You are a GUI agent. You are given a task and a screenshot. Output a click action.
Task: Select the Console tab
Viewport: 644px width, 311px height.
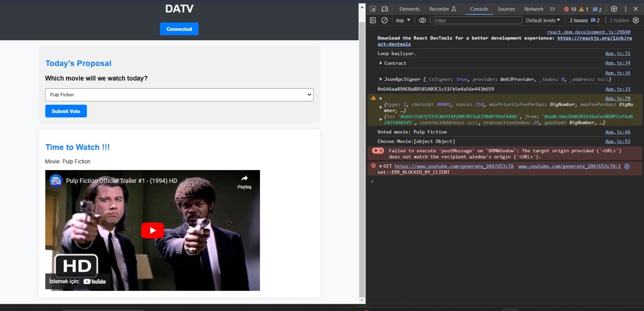point(479,9)
